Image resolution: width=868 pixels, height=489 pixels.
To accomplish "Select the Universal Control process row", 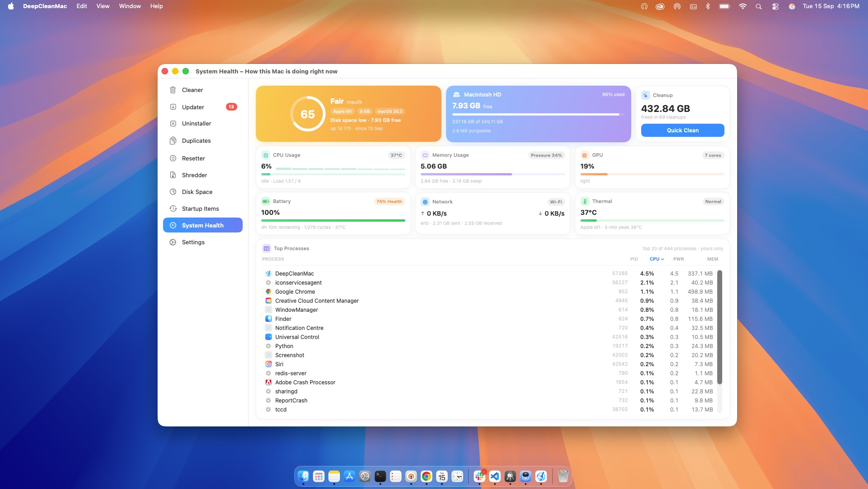I will pos(489,337).
